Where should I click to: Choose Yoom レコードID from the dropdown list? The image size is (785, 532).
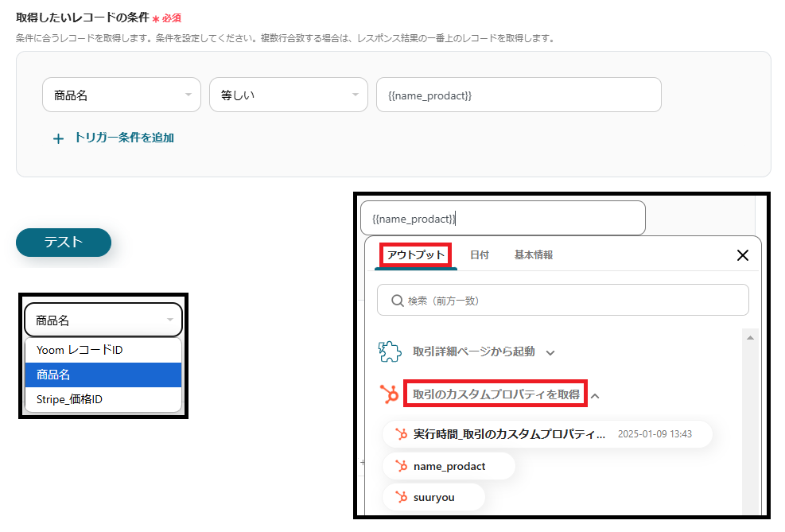point(103,350)
